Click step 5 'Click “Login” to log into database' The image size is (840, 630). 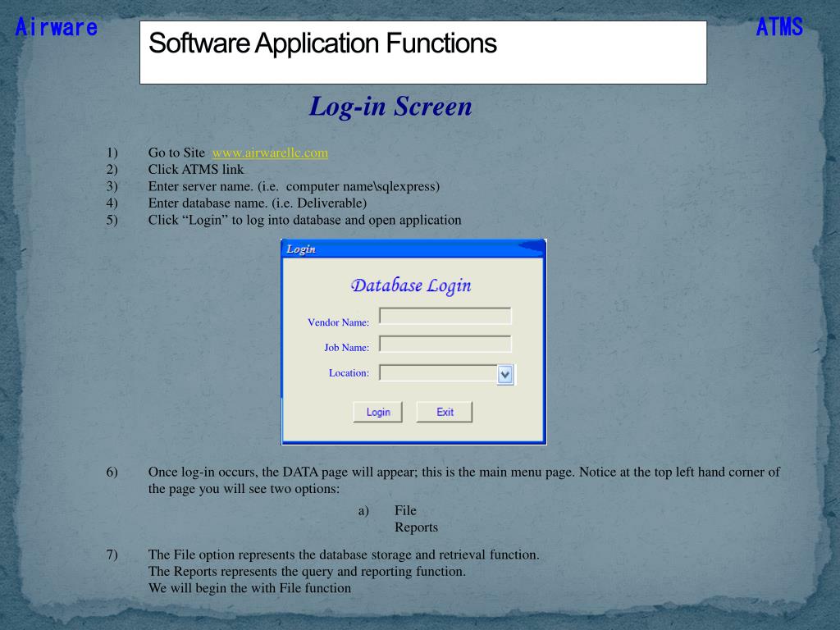pyautogui.click(x=304, y=220)
